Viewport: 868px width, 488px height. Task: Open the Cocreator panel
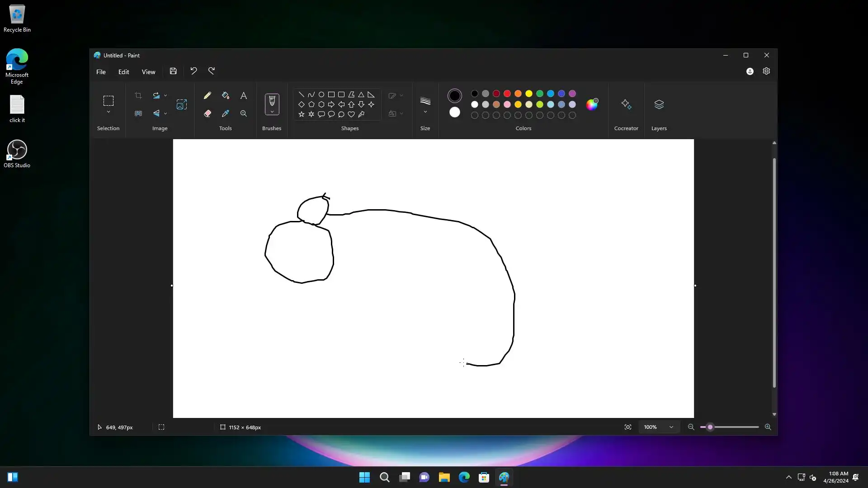coord(626,104)
